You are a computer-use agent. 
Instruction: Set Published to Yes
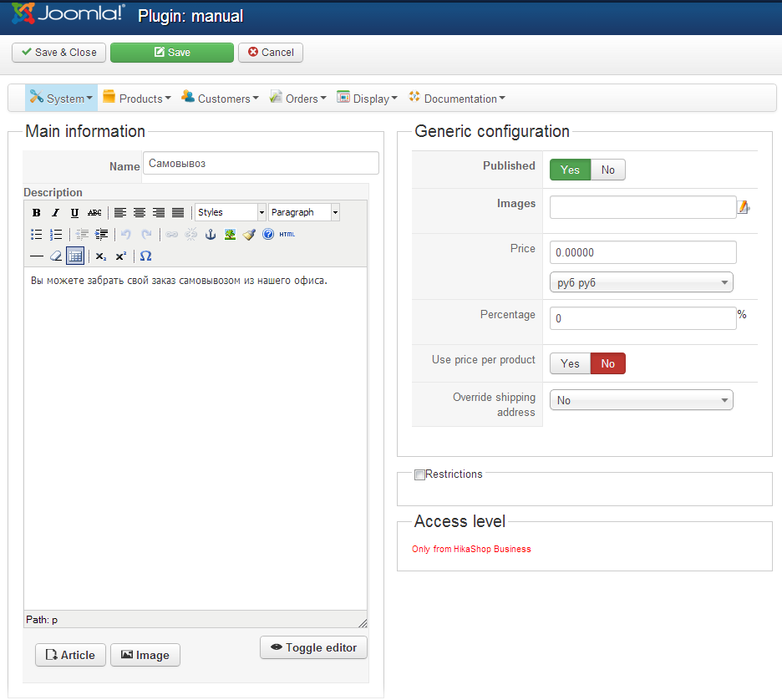pos(570,170)
